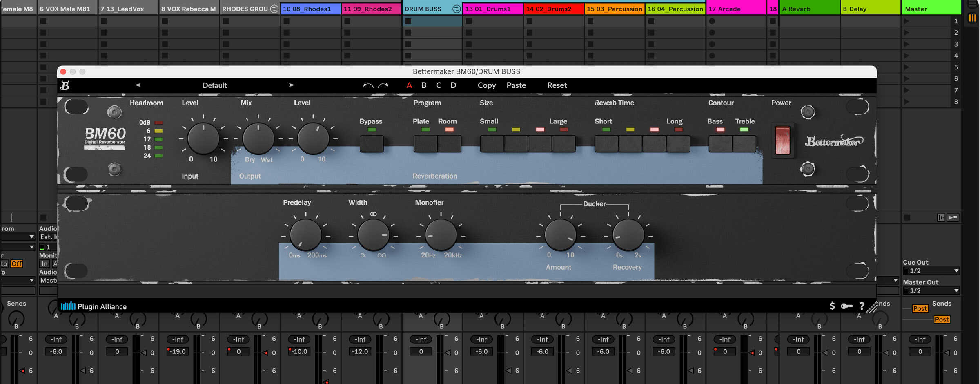
Task: Click the -12.0 volume field
Action: coord(360,351)
